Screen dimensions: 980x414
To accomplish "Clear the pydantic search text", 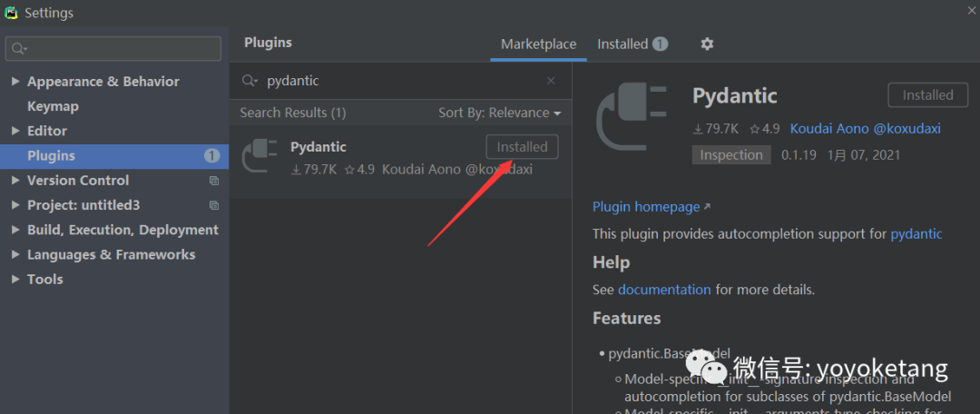I will tap(551, 81).
